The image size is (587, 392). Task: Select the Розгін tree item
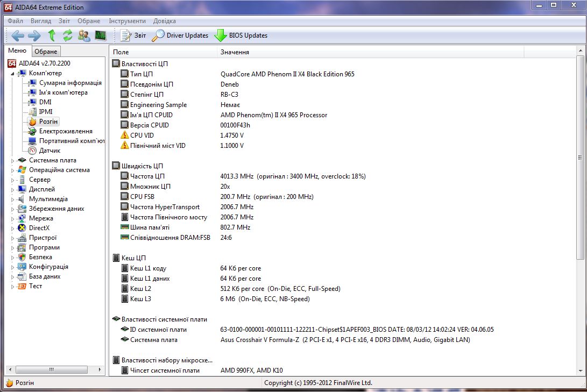pos(44,121)
